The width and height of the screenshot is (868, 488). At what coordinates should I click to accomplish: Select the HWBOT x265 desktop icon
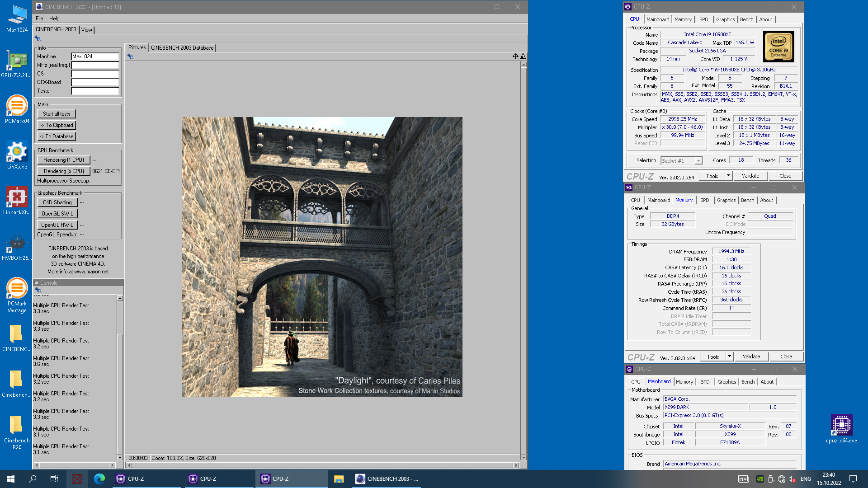click(17, 247)
